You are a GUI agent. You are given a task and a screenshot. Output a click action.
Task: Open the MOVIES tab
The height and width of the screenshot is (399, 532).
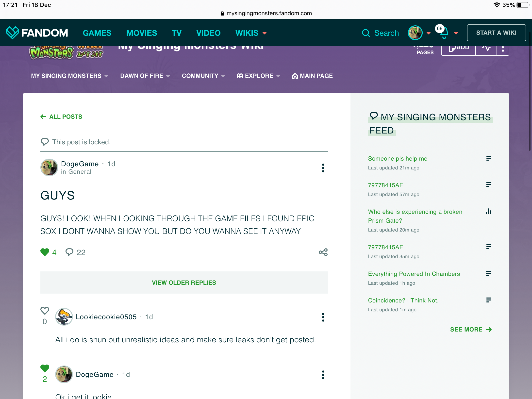coord(142,33)
